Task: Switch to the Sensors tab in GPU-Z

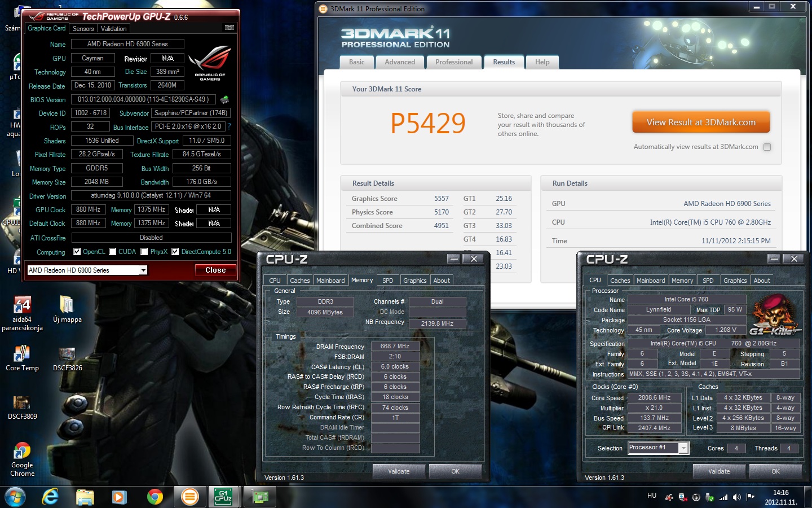Action: pyautogui.click(x=83, y=29)
